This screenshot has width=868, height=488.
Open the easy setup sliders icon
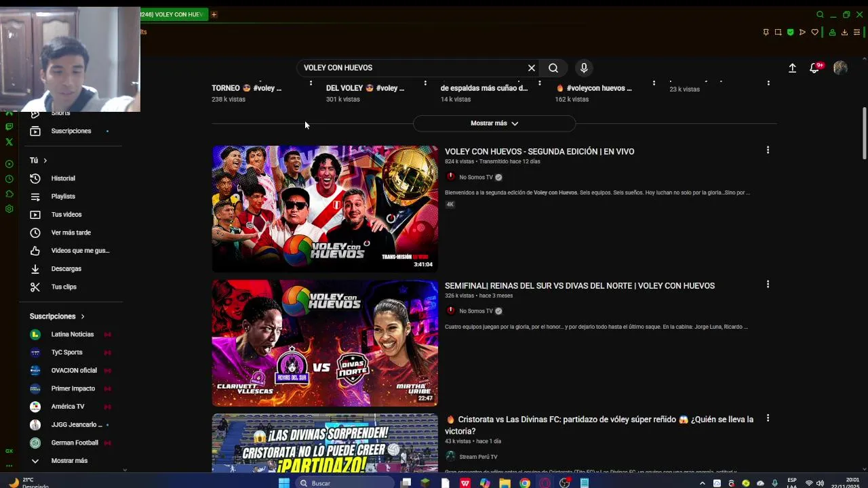click(x=856, y=32)
